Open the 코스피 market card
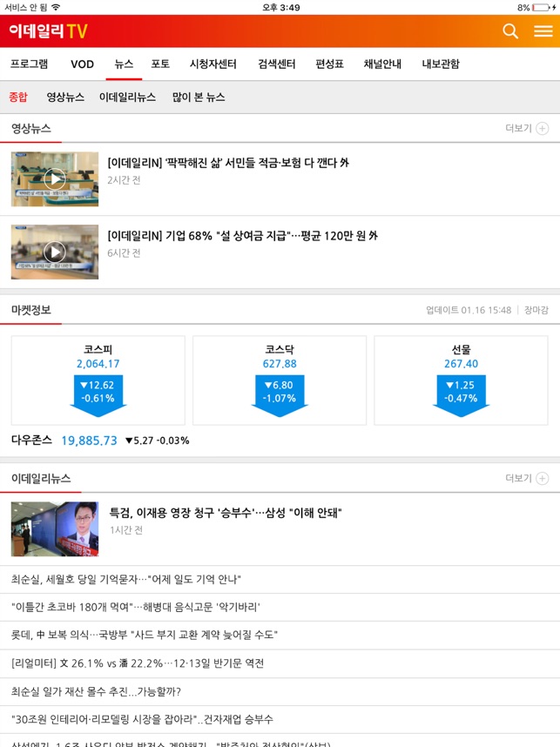560x747 pixels. point(98,380)
